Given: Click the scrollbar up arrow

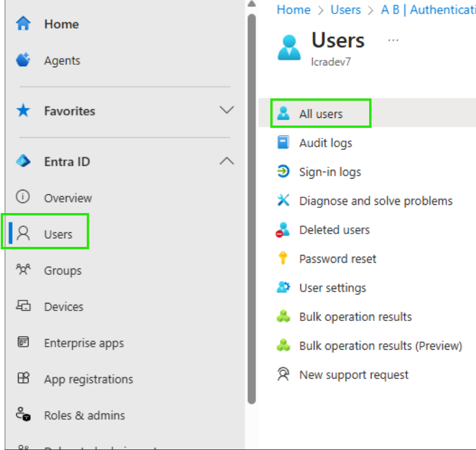Looking at the screenshot, I should 251,4.
